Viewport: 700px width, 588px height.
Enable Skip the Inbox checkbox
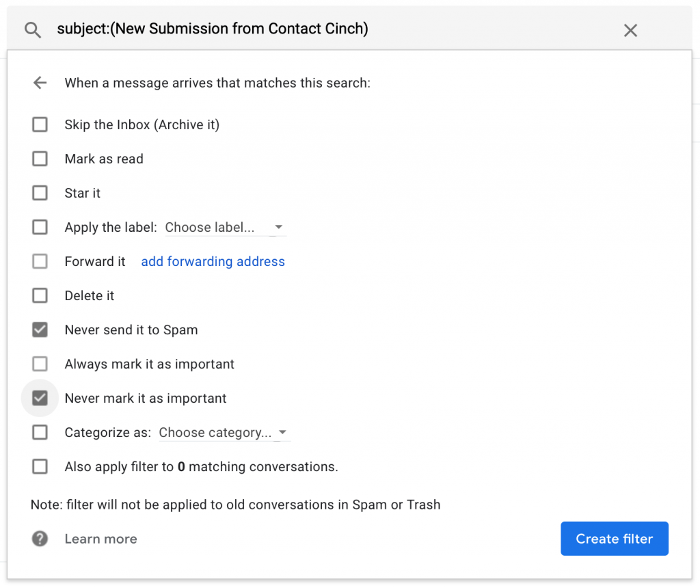pos(40,124)
